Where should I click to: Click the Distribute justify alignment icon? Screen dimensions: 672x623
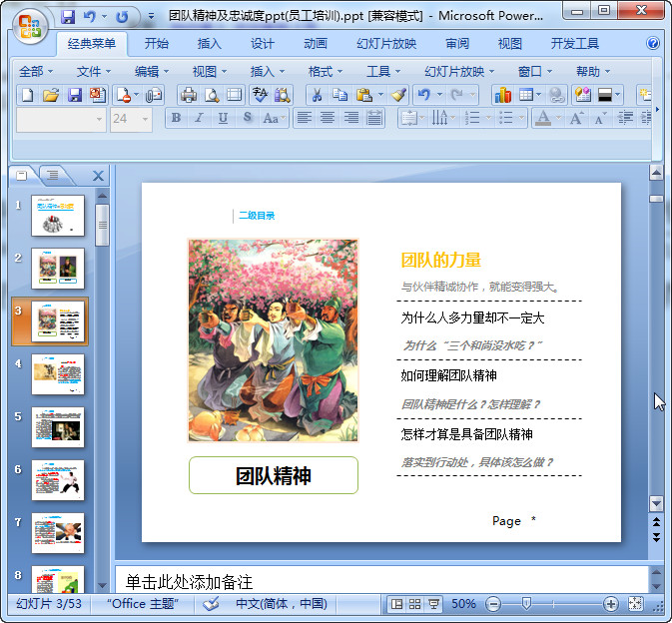[x=374, y=118]
